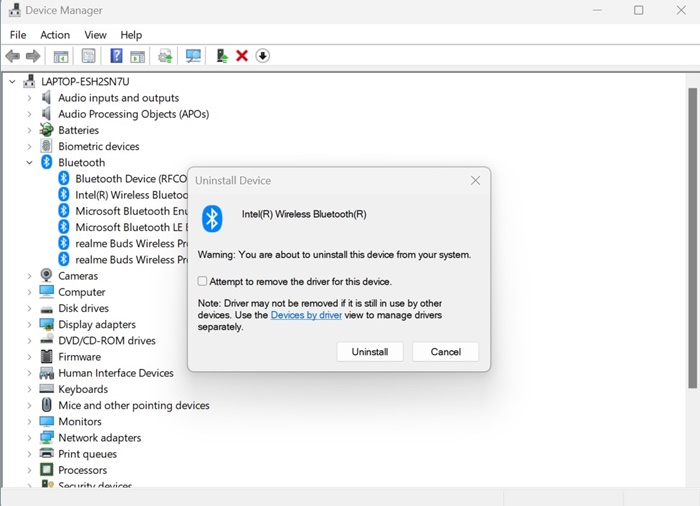The image size is (700, 506).
Task: Click the Device Manager title bar icon
Action: pyautogui.click(x=15, y=10)
